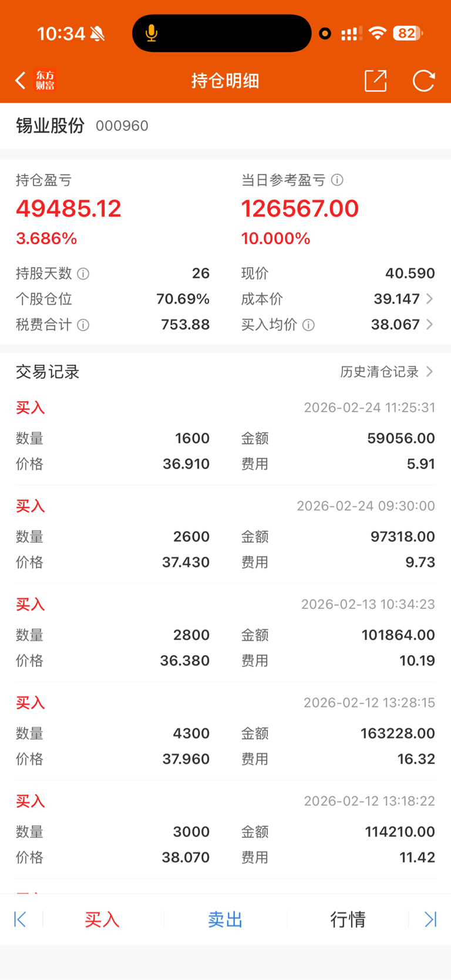The width and height of the screenshot is (451, 980).
Task: Tap 东方财富 logo in header
Action: (x=45, y=80)
